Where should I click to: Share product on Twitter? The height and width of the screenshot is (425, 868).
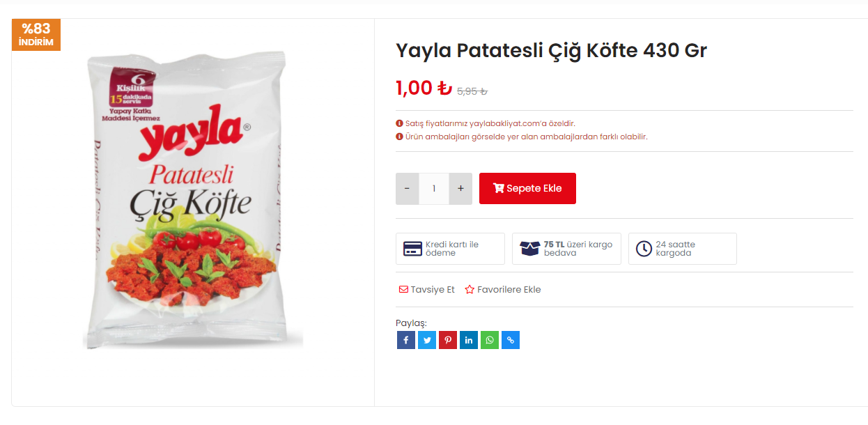(x=427, y=340)
